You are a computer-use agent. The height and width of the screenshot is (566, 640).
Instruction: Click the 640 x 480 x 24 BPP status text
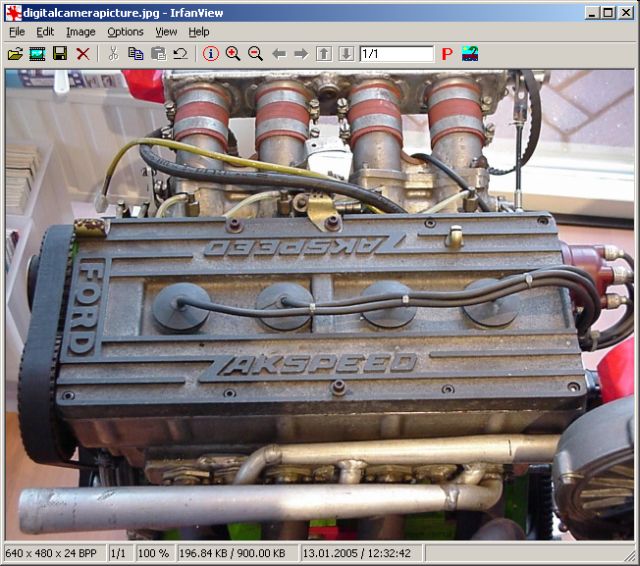pos(51,553)
